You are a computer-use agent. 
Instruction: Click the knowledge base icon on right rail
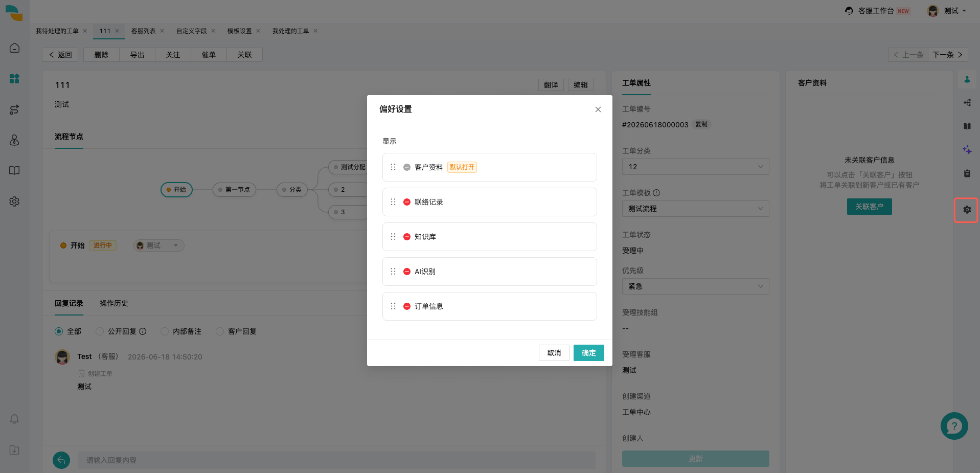(967, 126)
